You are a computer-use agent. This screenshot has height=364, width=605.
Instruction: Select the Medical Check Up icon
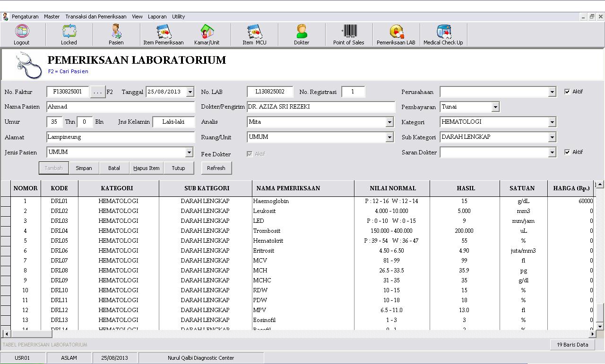[x=443, y=34]
